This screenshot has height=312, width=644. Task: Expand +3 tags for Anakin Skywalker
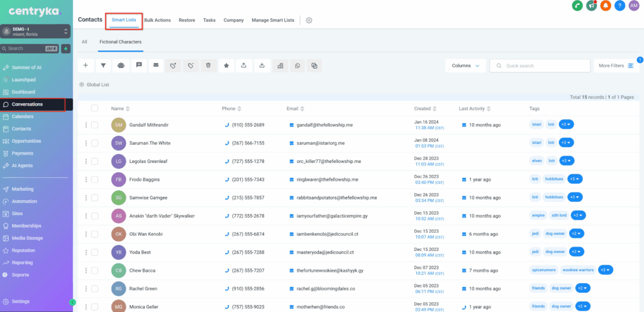579,216
